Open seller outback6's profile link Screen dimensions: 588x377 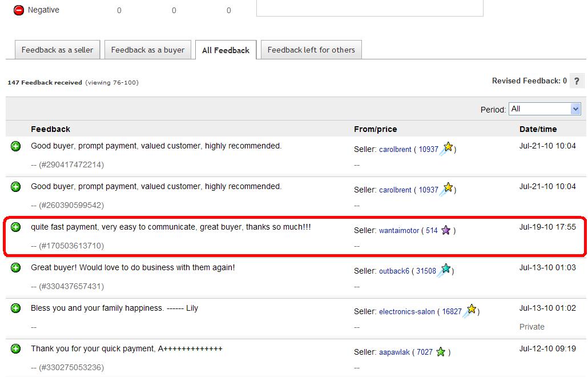(394, 271)
